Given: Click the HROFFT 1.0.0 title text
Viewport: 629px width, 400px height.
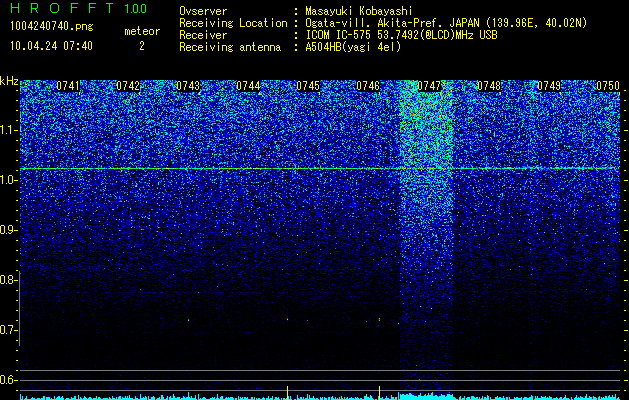Looking at the screenshot, I should [x=78, y=8].
